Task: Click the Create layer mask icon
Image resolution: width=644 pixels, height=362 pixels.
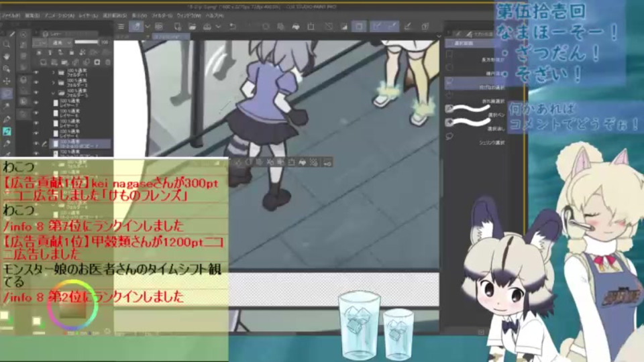Action: click(97, 62)
